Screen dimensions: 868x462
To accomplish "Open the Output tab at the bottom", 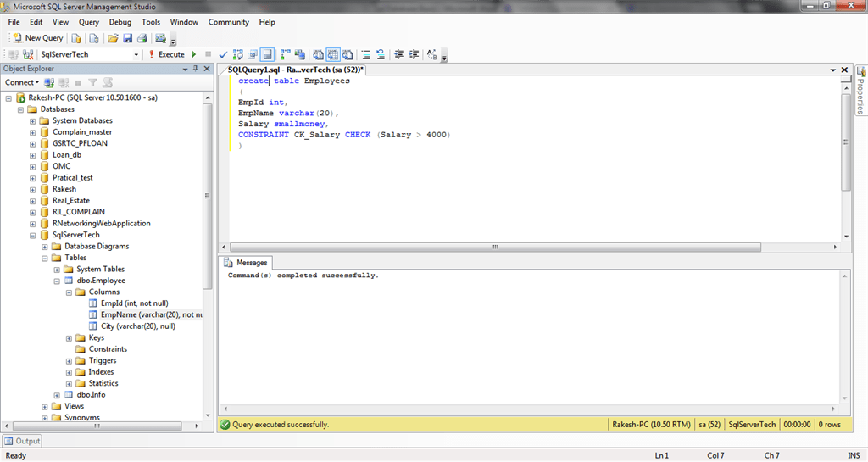I will (23, 441).
